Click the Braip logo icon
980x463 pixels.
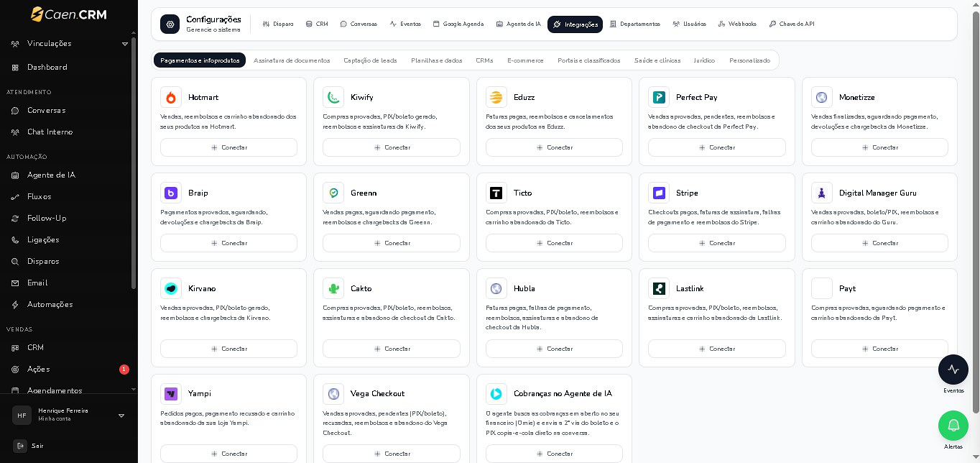[171, 193]
